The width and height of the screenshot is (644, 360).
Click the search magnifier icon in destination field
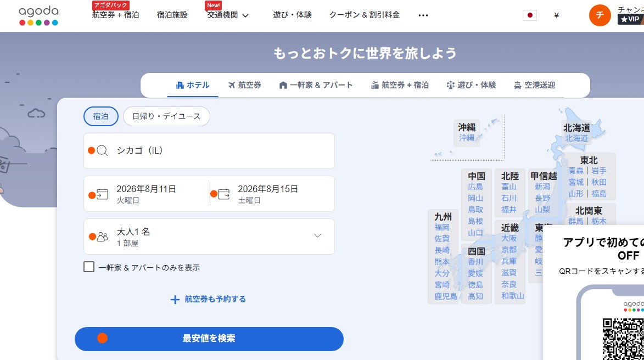click(x=103, y=151)
